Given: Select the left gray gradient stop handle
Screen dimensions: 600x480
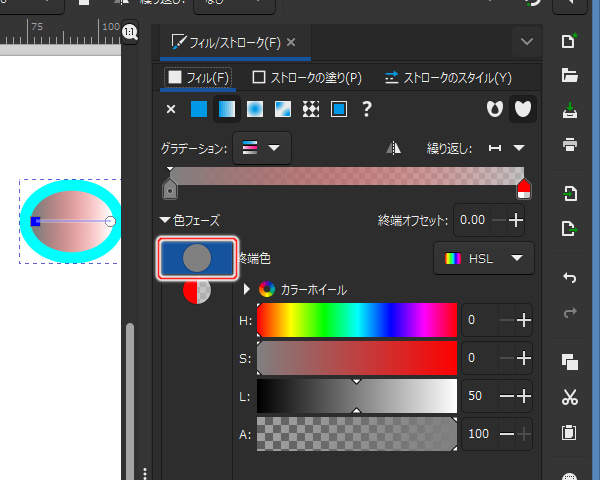Looking at the screenshot, I should (x=170, y=189).
